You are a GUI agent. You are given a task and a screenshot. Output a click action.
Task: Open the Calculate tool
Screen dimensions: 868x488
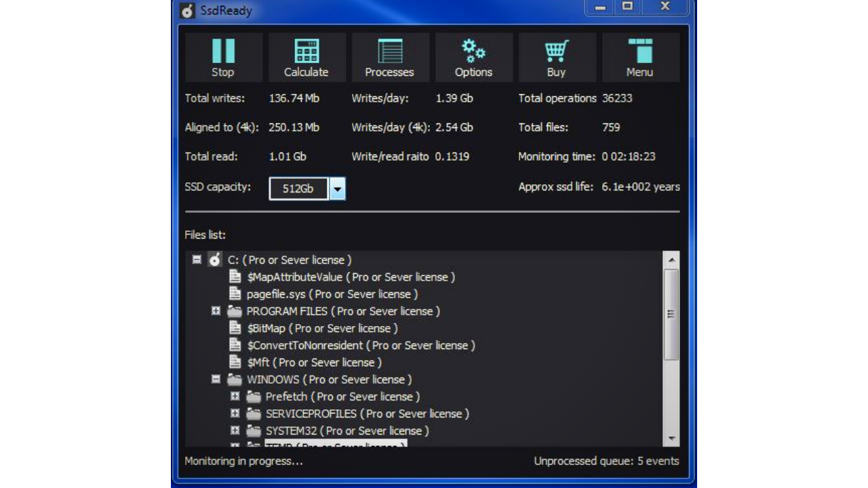(x=307, y=54)
